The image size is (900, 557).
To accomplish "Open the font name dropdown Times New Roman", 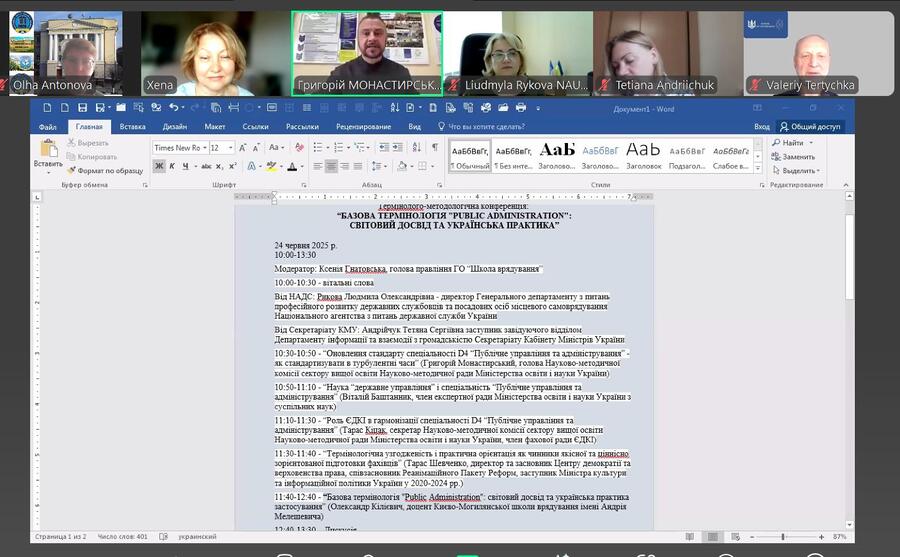I will (x=205, y=148).
